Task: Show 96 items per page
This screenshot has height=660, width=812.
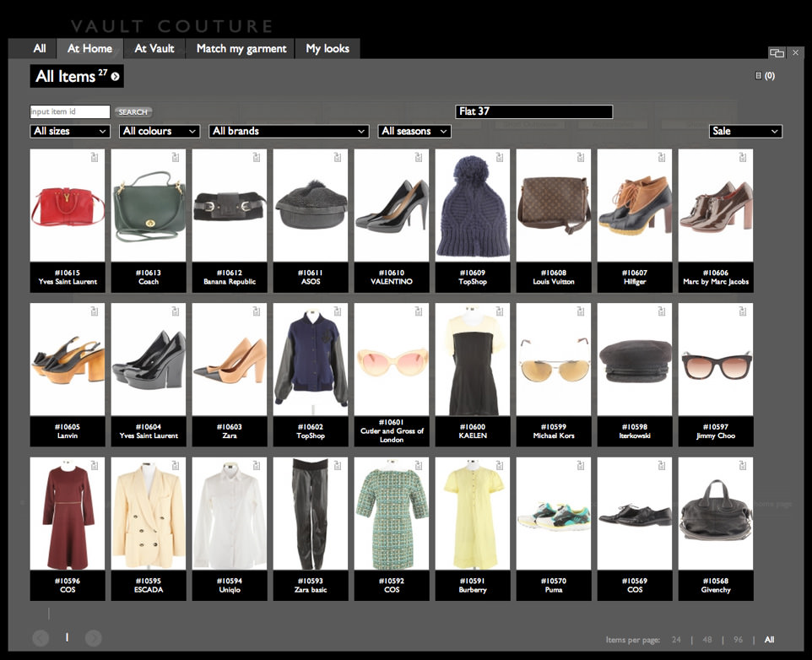Action: (738, 640)
